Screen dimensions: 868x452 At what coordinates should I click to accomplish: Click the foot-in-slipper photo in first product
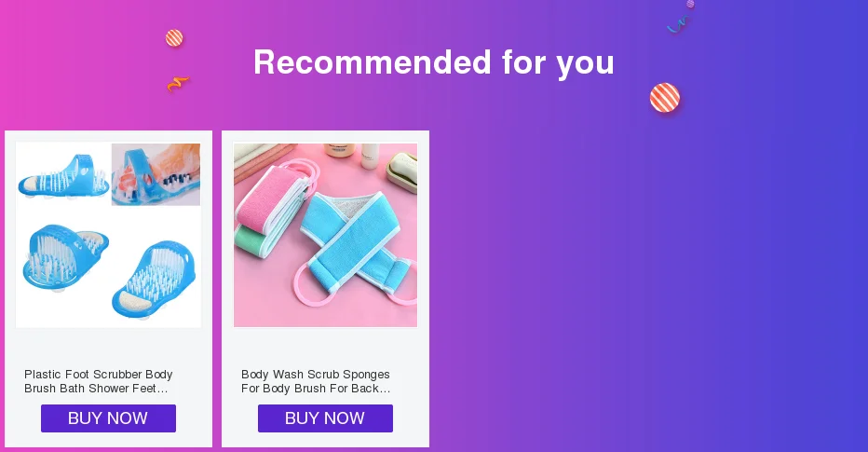point(156,174)
